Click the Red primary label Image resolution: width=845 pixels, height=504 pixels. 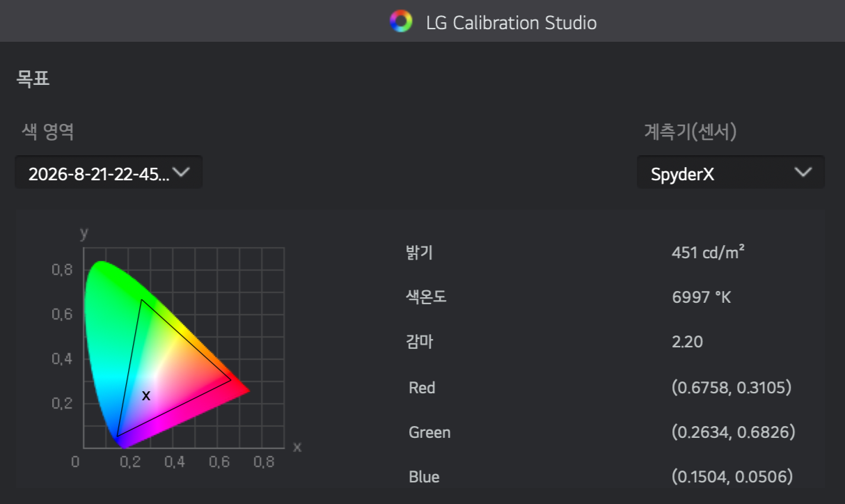coord(422,387)
